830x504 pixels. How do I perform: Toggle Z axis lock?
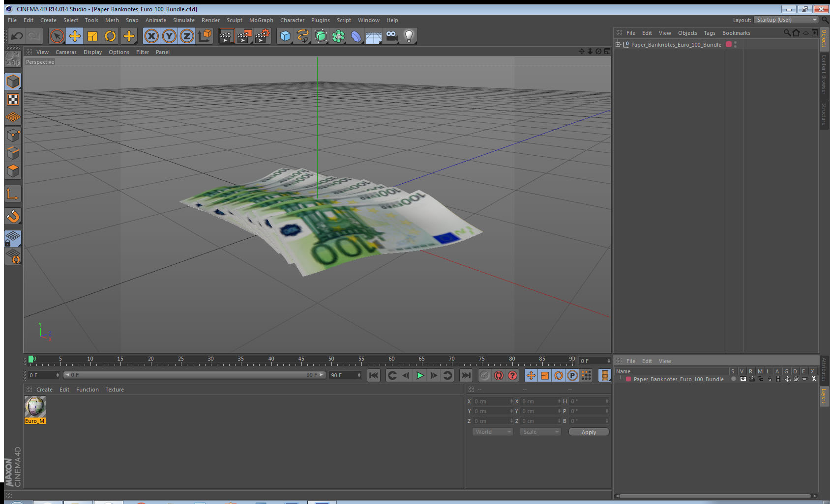(x=187, y=36)
